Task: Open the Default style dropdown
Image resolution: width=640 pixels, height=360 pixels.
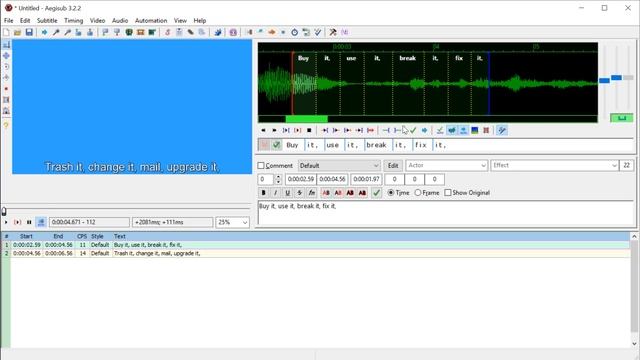Action: tap(339, 165)
